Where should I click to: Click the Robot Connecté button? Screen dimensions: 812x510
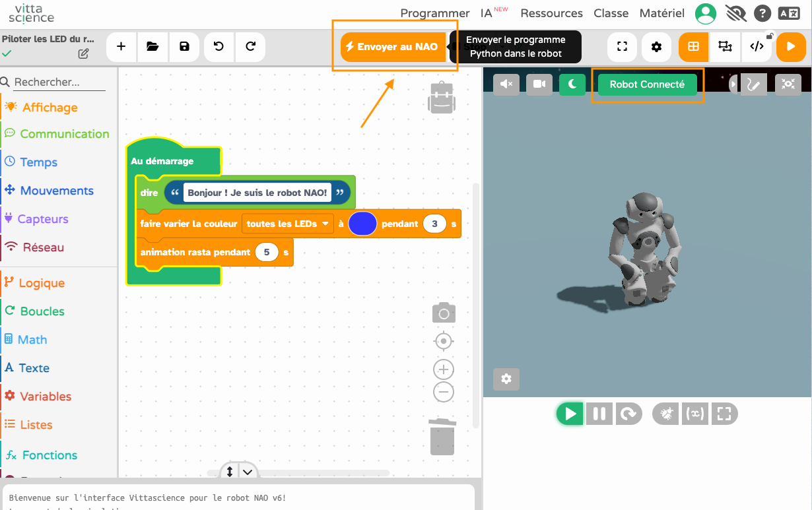(647, 84)
